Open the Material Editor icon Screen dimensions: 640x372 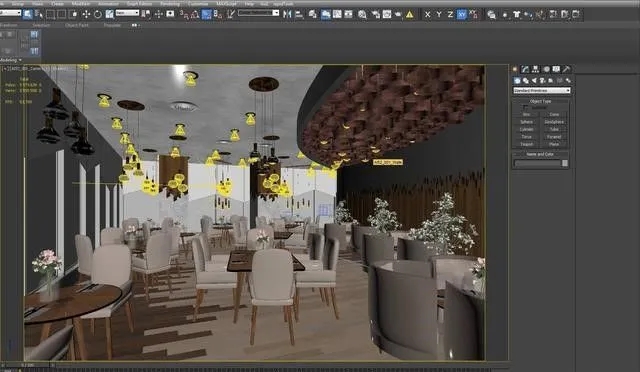coord(362,14)
